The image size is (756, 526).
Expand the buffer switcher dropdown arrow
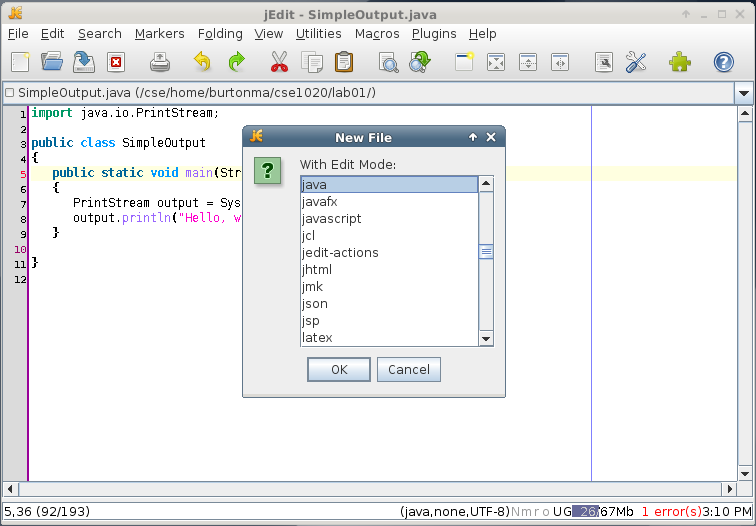tap(743, 93)
